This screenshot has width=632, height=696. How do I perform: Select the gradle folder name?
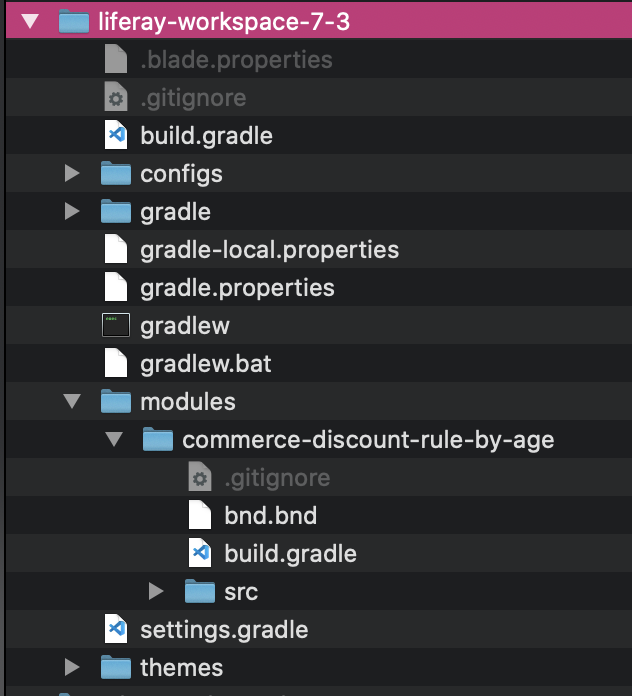(175, 212)
